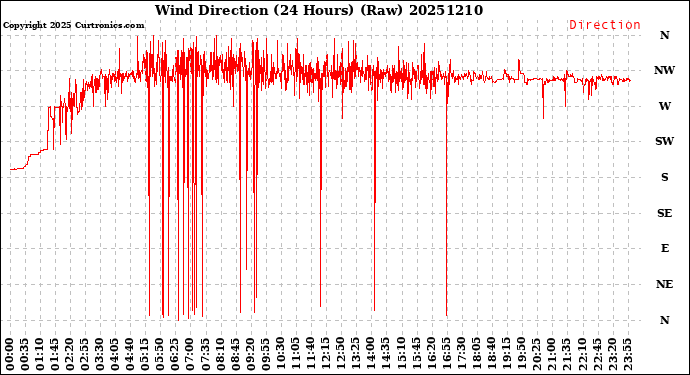The width and height of the screenshot is (690, 375).
Task: Click the '21:00' time axis label
Action: point(552,354)
